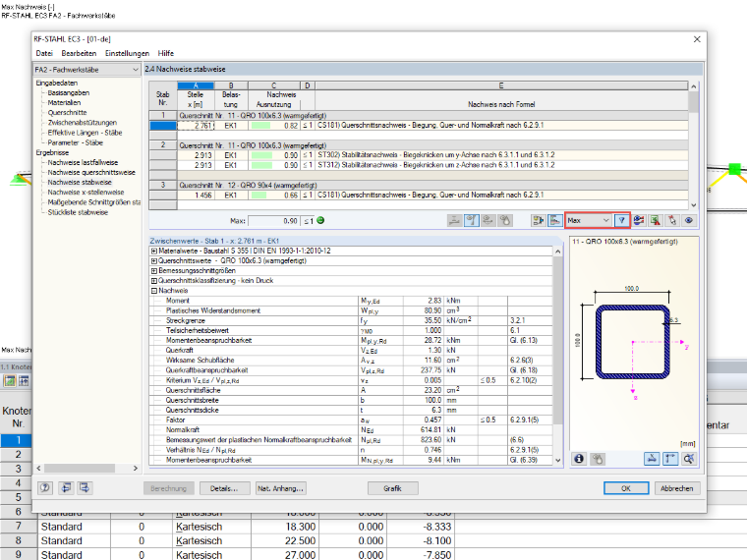Click the Berechnung button
This screenshot has height=560, width=747.
169,488
